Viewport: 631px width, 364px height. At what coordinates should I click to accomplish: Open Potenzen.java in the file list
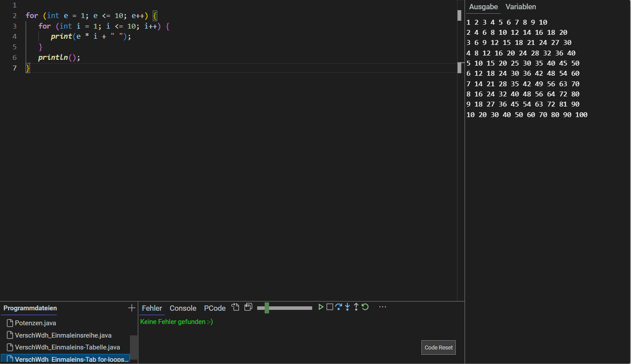click(x=35, y=323)
